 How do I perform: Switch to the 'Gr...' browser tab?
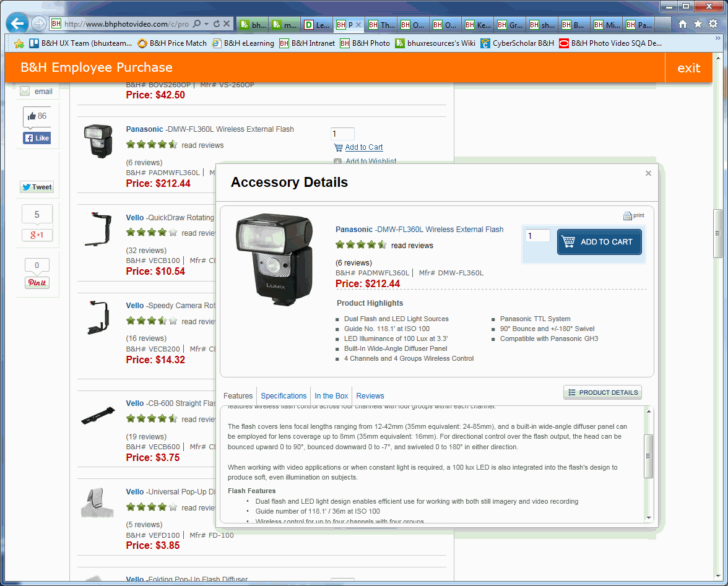point(510,25)
